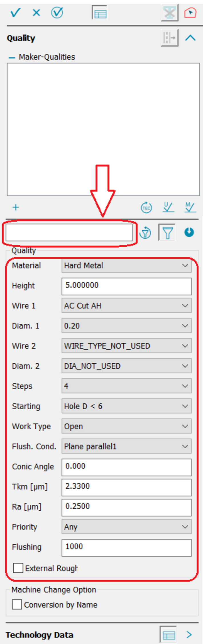The image size is (203, 644).
Task: Enable the Conversion by Name checkbox
Action: [x=17, y=605]
